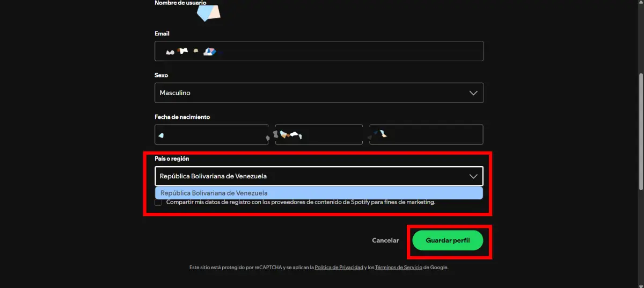The height and width of the screenshot is (288, 644).
Task: Open the Términos de Servicio link
Action: tap(399, 268)
